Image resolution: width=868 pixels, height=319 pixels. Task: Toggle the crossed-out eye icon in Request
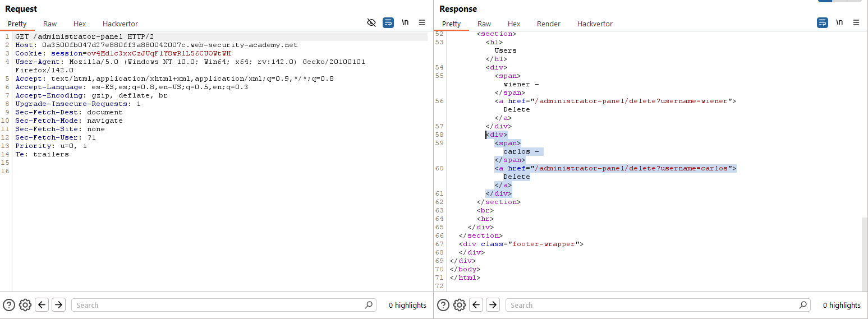click(x=371, y=23)
